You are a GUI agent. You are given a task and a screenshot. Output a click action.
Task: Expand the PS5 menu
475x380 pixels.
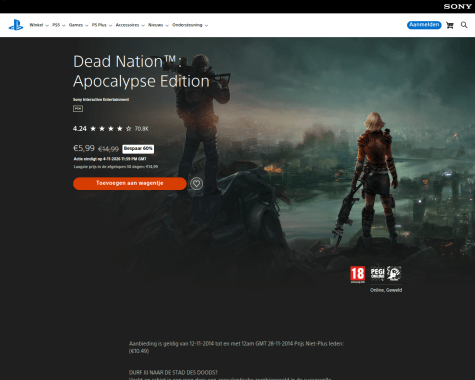59,25
